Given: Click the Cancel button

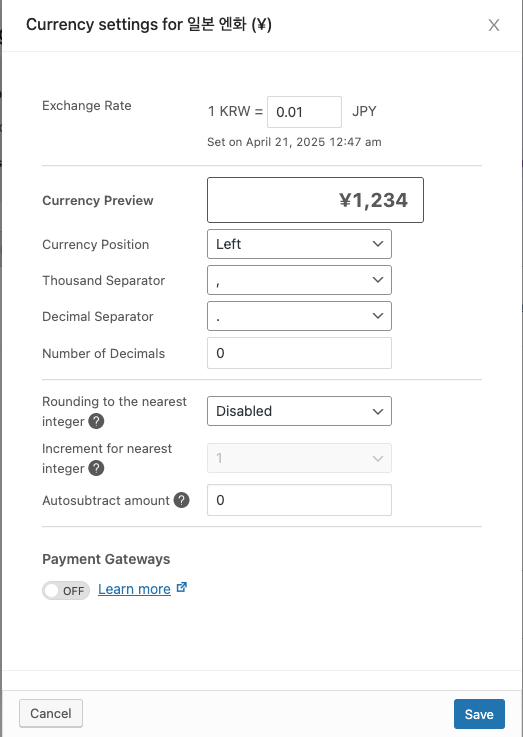Looking at the screenshot, I should pyautogui.click(x=51, y=713).
